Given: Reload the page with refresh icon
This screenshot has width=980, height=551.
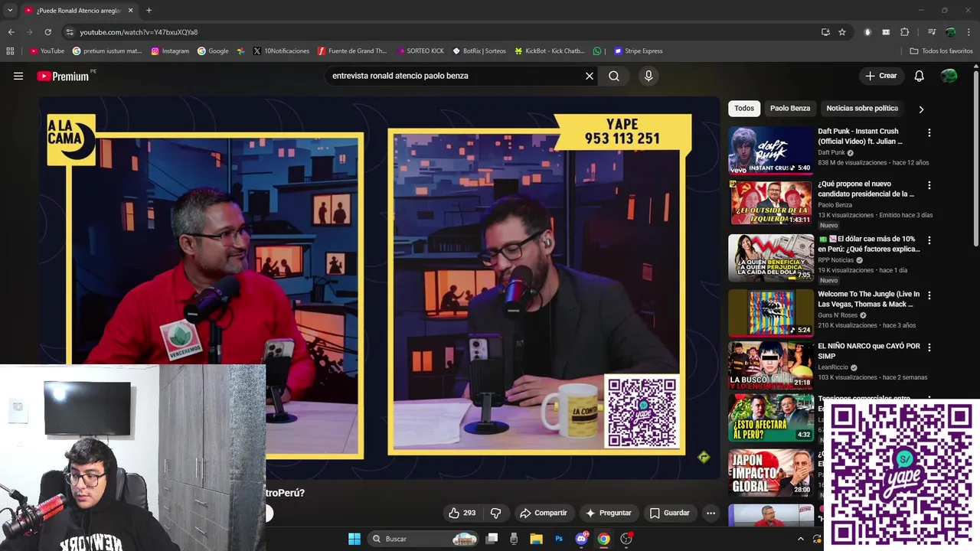Looking at the screenshot, I should tap(47, 32).
